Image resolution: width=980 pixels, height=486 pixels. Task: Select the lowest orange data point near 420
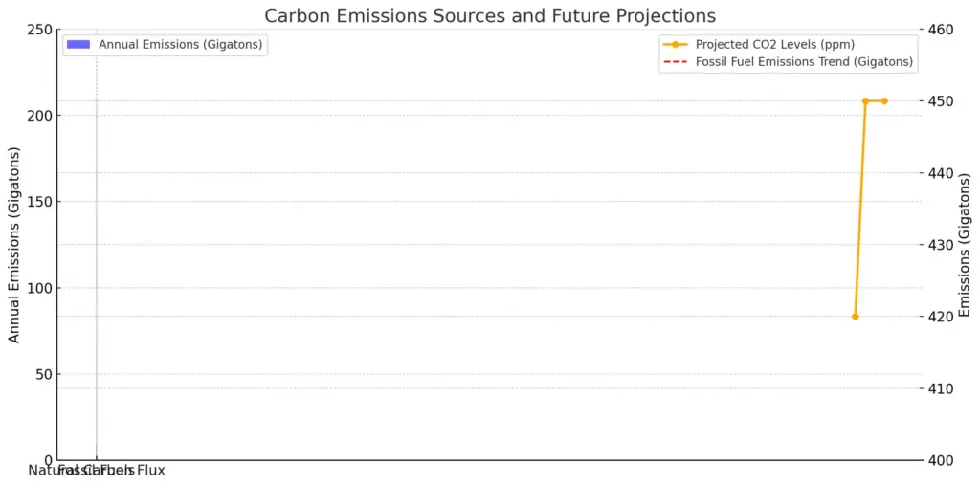tap(856, 317)
